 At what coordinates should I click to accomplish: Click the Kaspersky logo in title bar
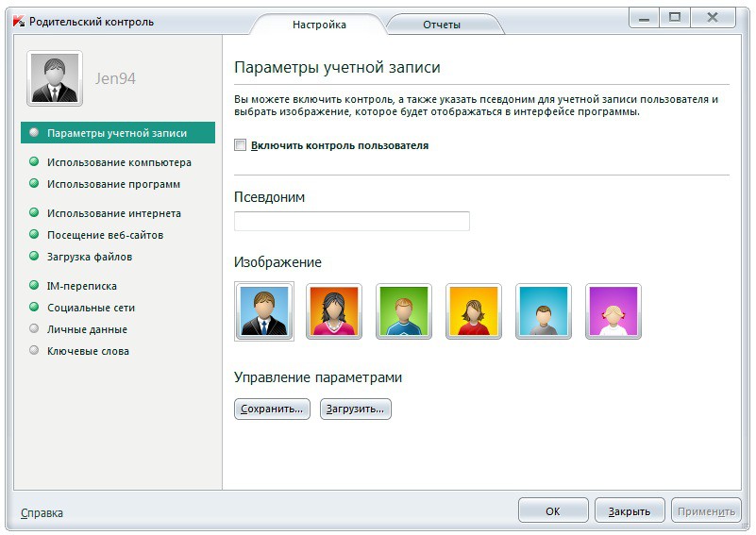16,22
